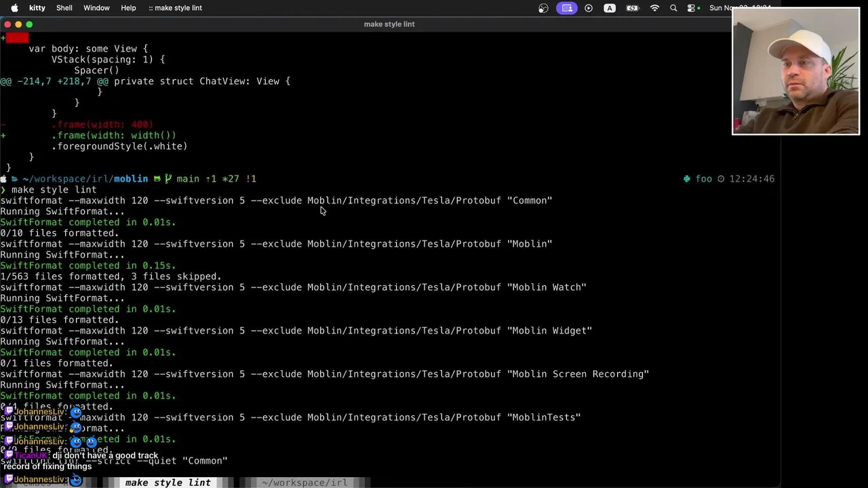This screenshot has width=868, height=488.
Task: Click the branch name 'main' in prompt
Action: 188,179
